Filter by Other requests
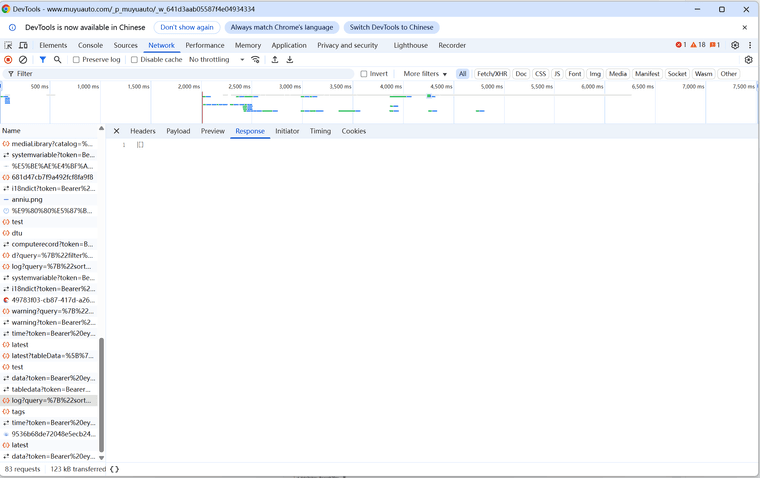 pyautogui.click(x=728, y=74)
